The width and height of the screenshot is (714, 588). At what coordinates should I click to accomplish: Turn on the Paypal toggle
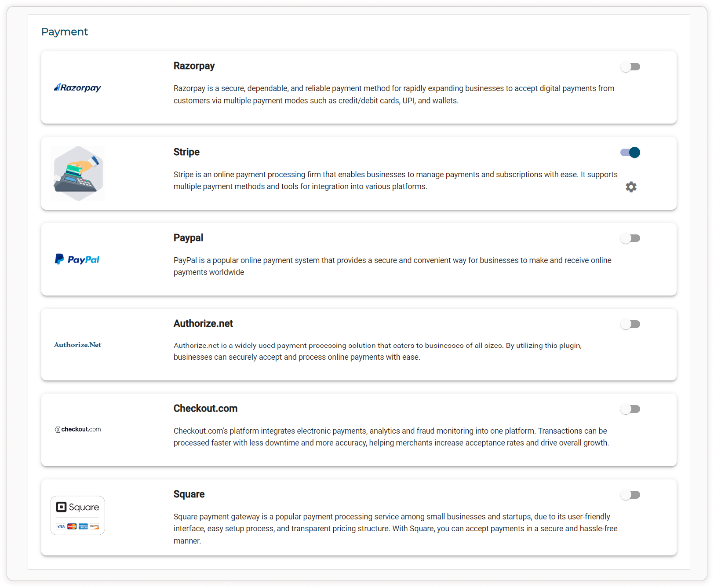(630, 238)
